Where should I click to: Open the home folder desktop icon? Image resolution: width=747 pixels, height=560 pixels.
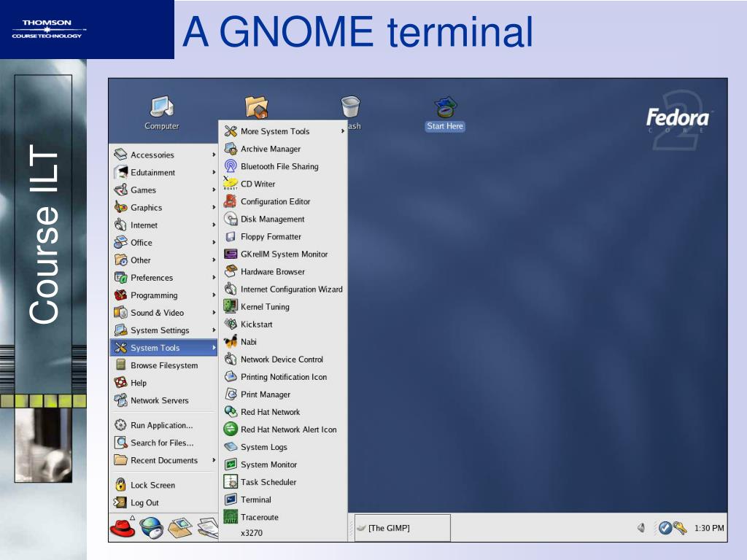[x=256, y=106]
